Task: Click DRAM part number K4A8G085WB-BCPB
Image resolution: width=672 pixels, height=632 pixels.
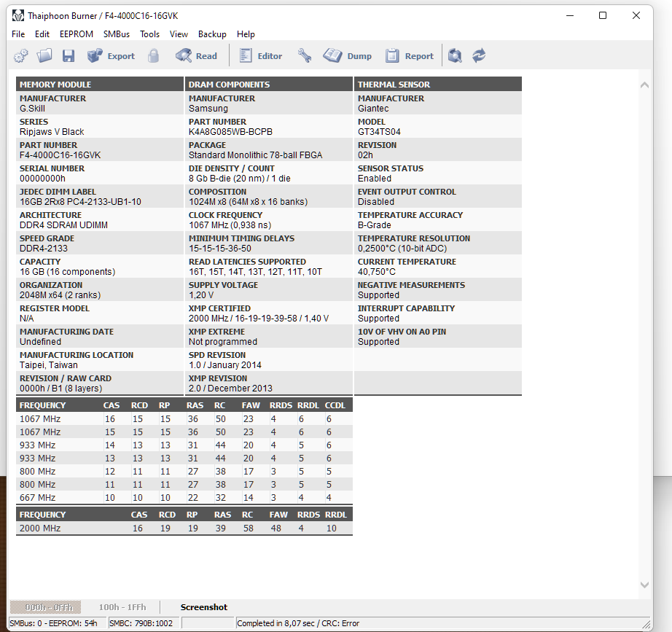Action: pos(230,132)
